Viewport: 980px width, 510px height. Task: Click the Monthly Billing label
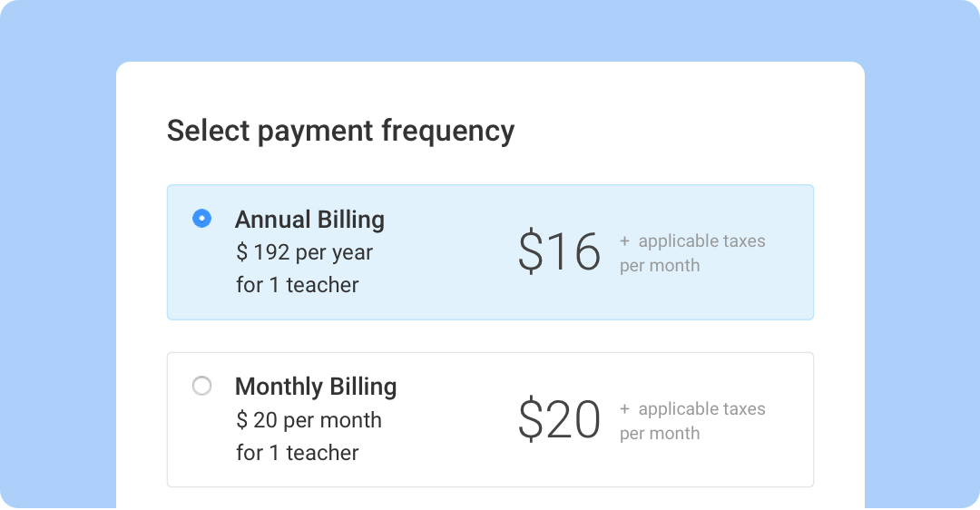pos(316,387)
